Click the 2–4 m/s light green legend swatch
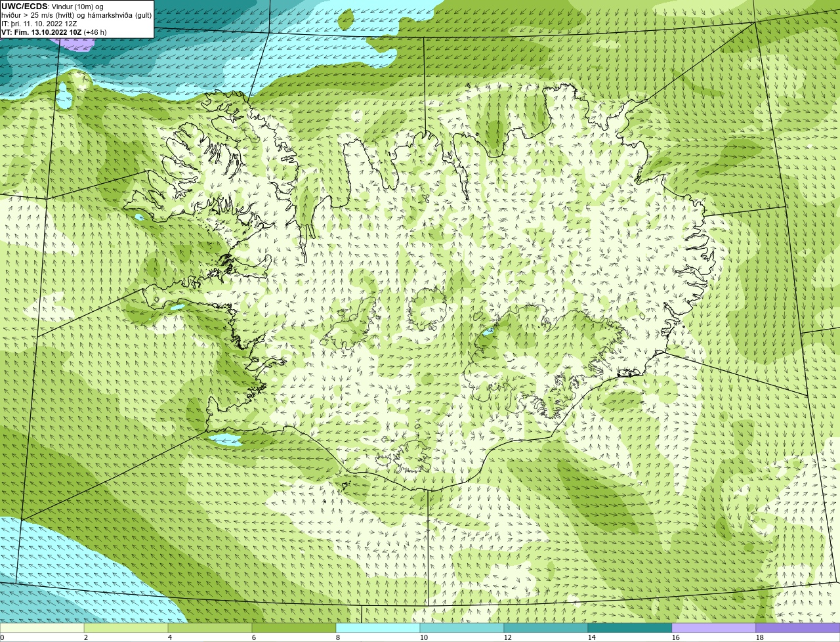Image resolution: width=840 pixels, height=642 pixels. [126, 628]
